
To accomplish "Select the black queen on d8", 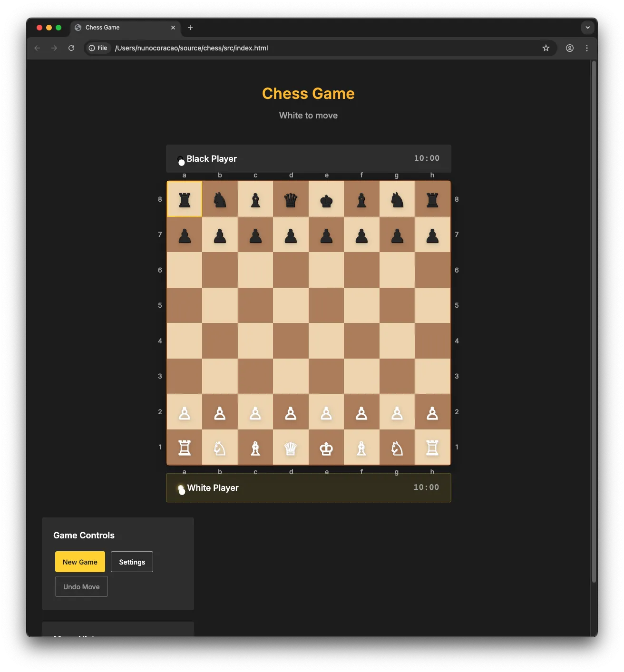I will pos(291,199).
